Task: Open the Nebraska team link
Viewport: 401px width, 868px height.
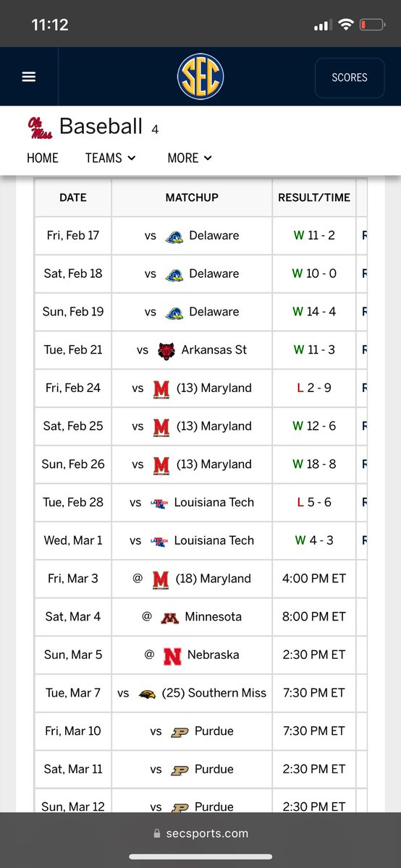Action: point(213,655)
